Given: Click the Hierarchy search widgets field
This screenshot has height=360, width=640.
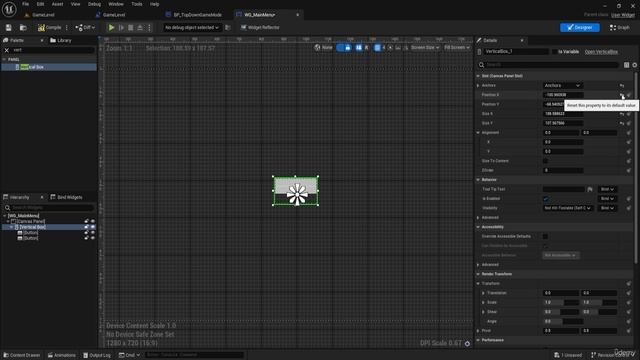Looking at the screenshot, I should [x=49, y=208].
